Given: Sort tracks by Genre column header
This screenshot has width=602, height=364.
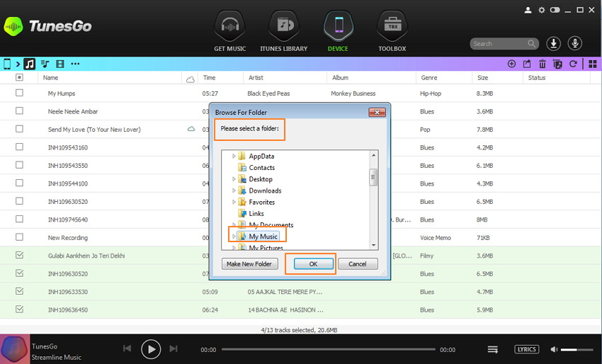Looking at the screenshot, I should tap(429, 78).
